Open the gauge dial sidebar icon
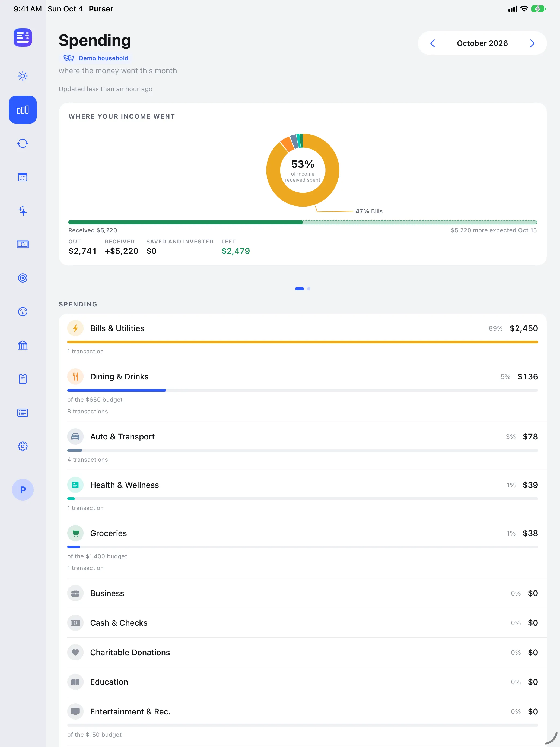Image resolution: width=560 pixels, height=747 pixels. (23, 311)
